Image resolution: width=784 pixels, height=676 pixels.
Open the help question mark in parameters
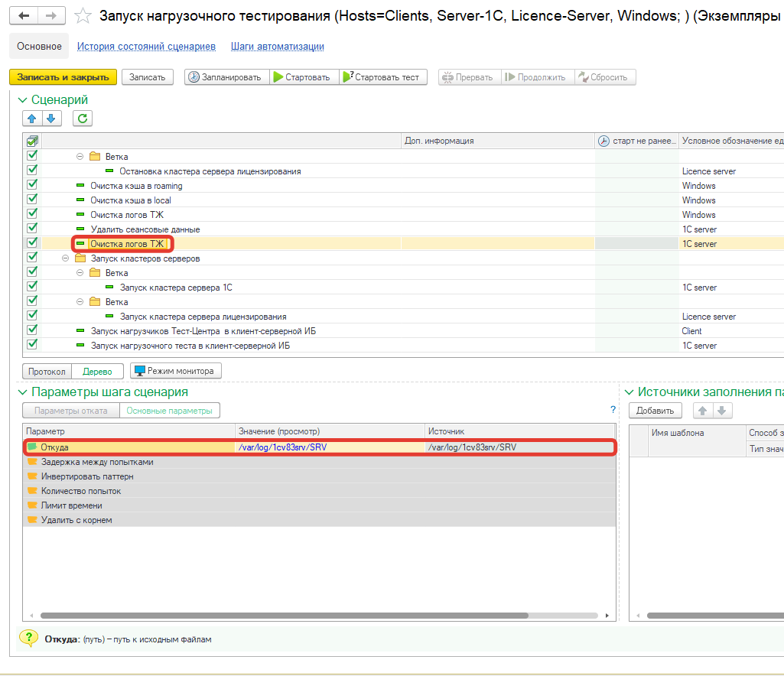[x=613, y=410]
